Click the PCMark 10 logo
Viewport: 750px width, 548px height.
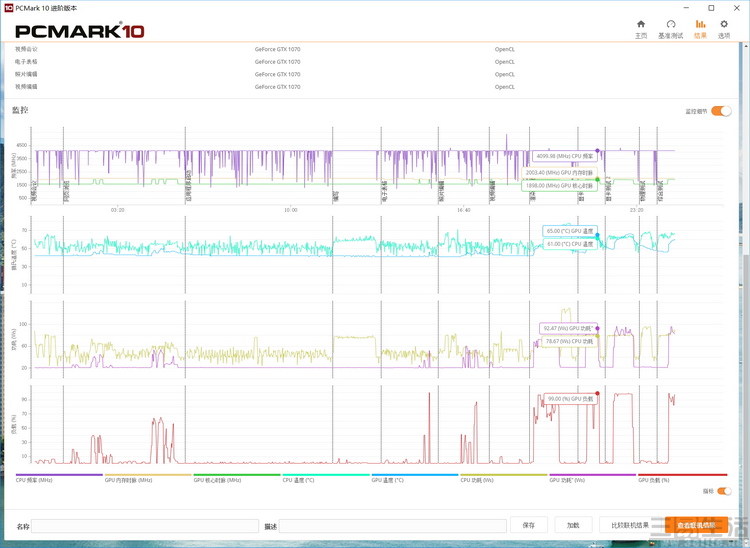(80, 31)
